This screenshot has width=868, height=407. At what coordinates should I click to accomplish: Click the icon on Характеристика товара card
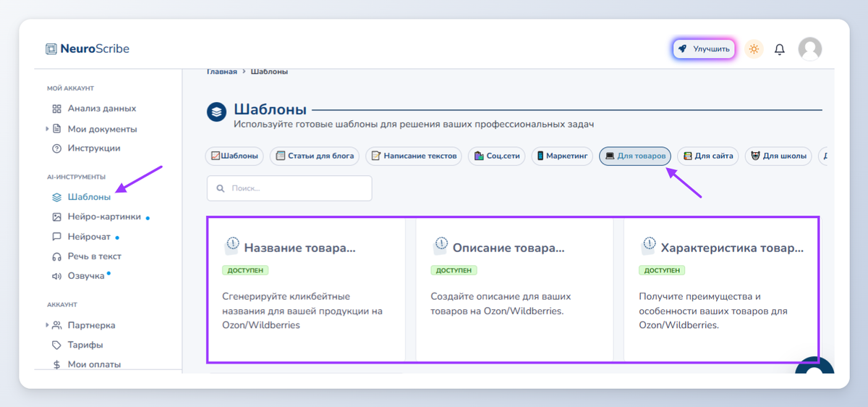click(x=648, y=246)
